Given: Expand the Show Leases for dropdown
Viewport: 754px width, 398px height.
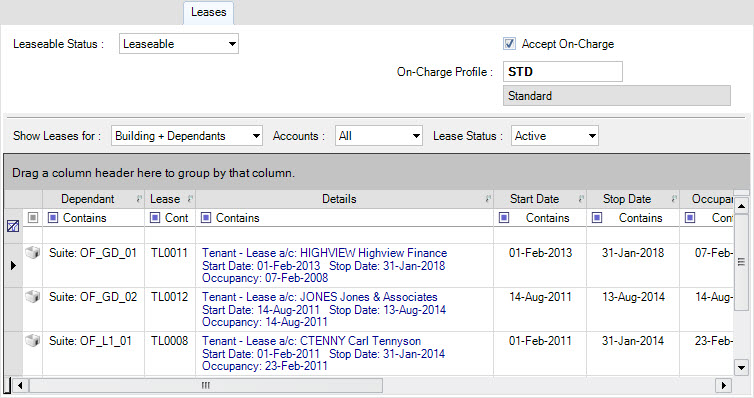Looking at the screenshot, I should 187,136.
